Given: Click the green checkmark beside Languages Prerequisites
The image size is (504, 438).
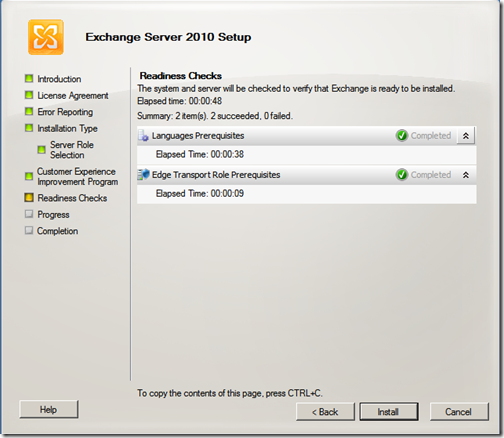Looking at the screenshot, I should pos(402,136).
